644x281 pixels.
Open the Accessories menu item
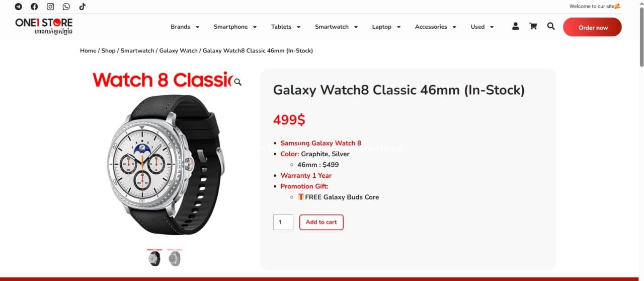click(436, 27)
